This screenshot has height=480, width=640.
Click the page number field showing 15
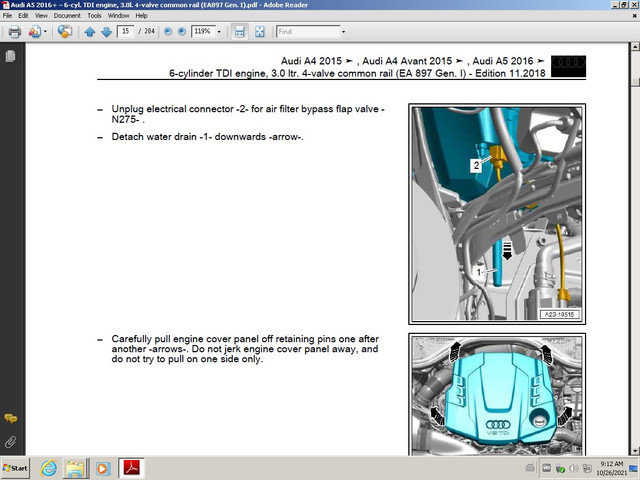tap(126, 31)
